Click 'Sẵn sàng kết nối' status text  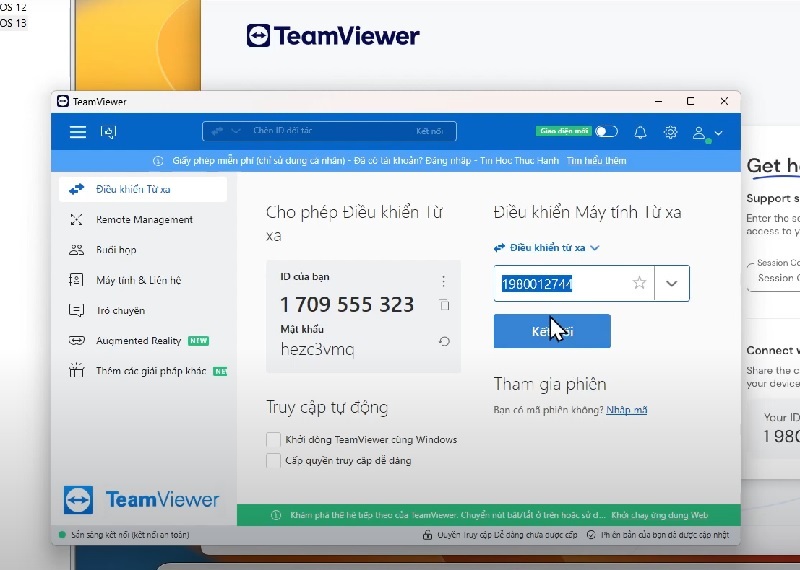click(130, 535)
